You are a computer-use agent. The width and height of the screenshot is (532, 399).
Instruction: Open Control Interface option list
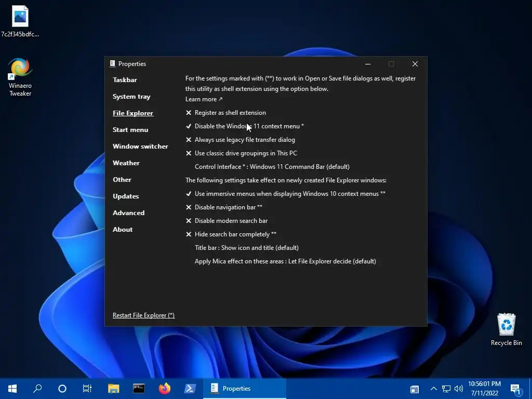(272, 167)
